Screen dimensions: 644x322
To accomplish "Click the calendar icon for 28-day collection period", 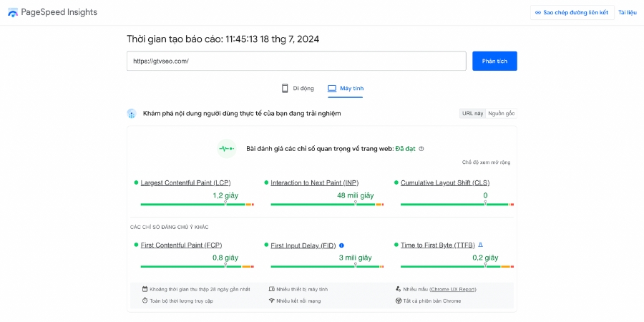I will (x=145, y=289).
